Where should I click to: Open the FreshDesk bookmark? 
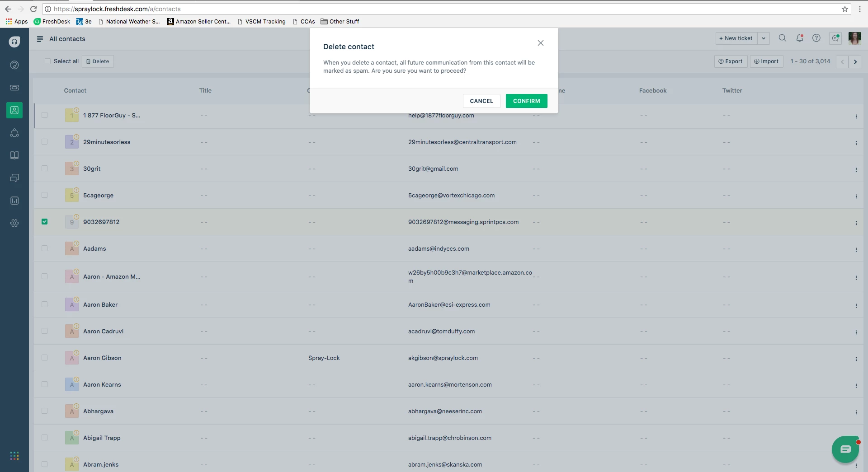click(52, 21)
